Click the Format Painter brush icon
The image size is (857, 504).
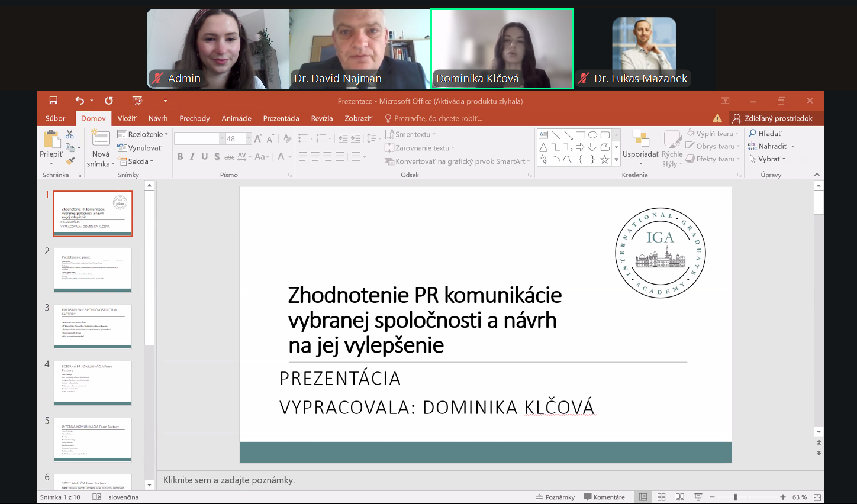coord(70,160)
